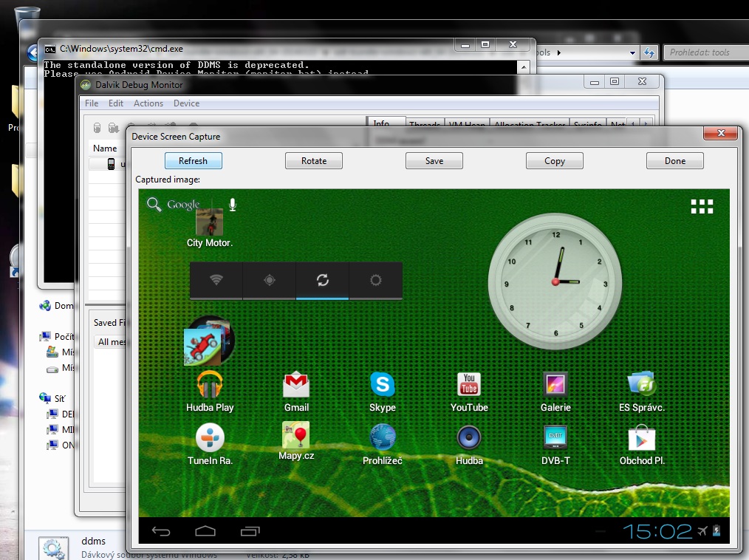Click the airplane mode status icon
The image size is (749, 560).
[702, 531]
